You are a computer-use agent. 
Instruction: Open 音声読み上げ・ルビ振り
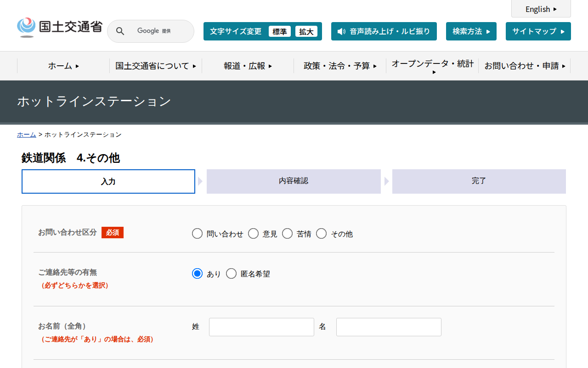point(384,31)
